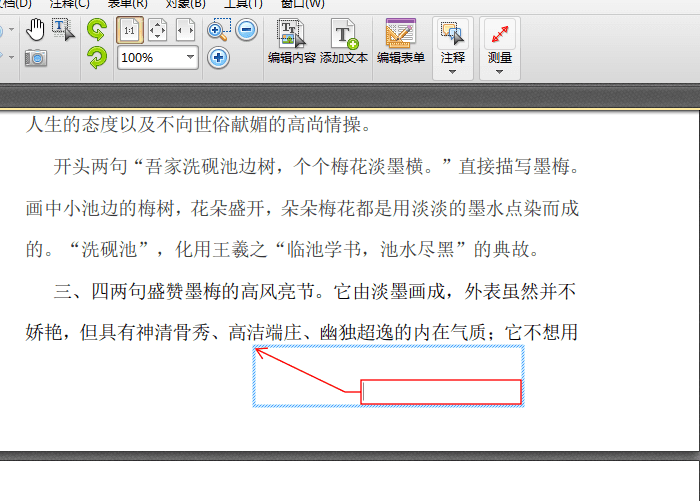Image resolution: width=700 pixels, height=501 pixels.
Task: Activate the snapshot camera tool
Action: click(x=36, y=58)
